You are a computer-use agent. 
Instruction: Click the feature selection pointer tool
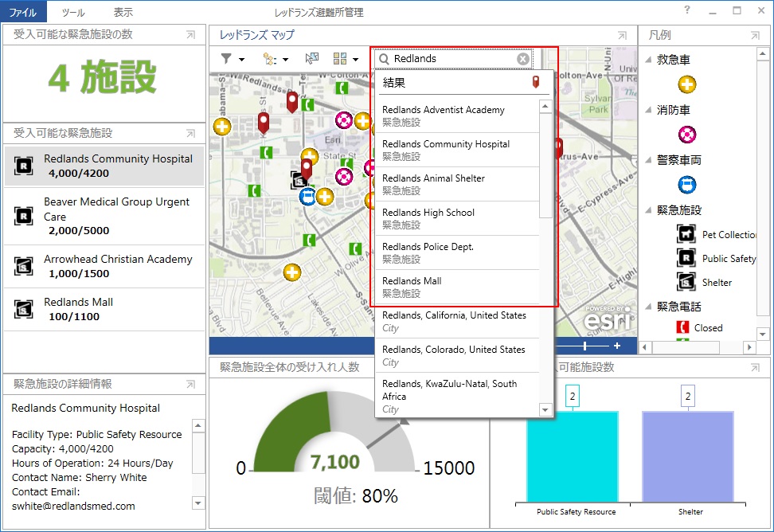point(311,59)
